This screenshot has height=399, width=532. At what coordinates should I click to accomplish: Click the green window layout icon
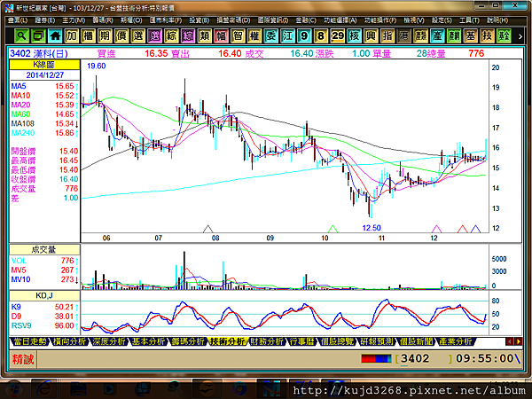pos(38,35)
